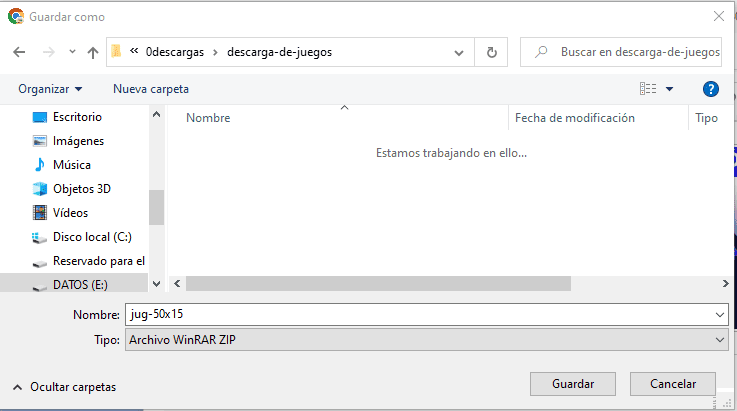Expand the Tipo file type dropdown

point(721,340)
